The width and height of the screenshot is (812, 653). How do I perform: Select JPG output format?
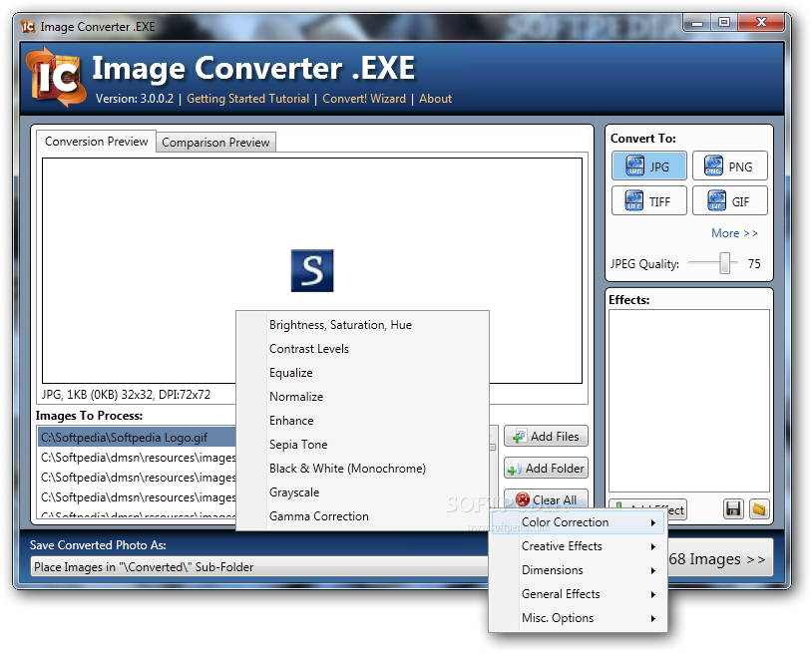(x=648, y=165)
